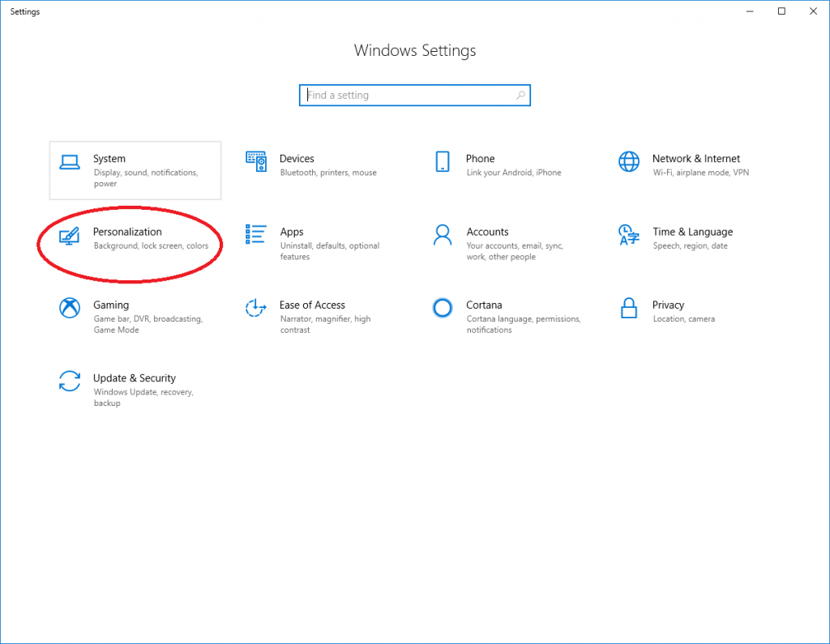Minimize the Settings window

(x=750, y=11)
